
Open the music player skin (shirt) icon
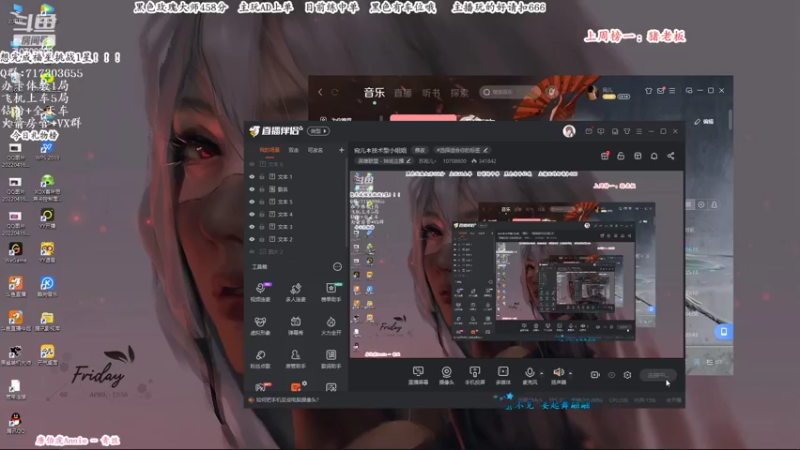tap(648, 91)
